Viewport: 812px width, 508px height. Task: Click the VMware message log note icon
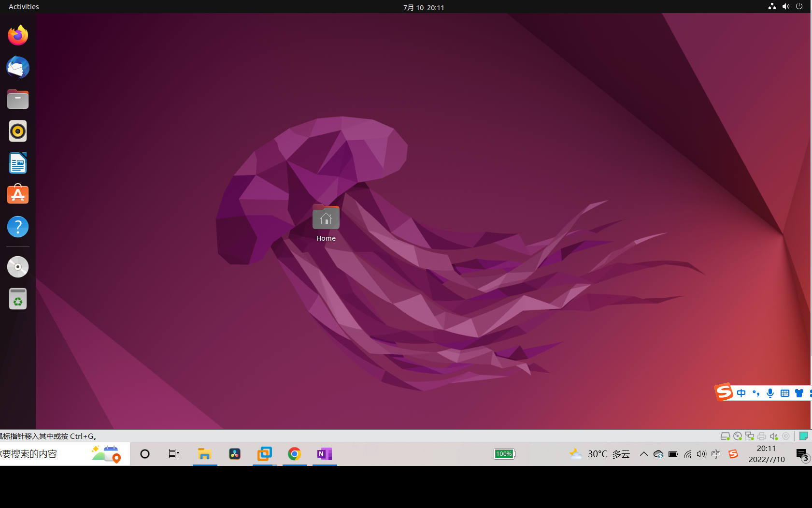[804, 436]
